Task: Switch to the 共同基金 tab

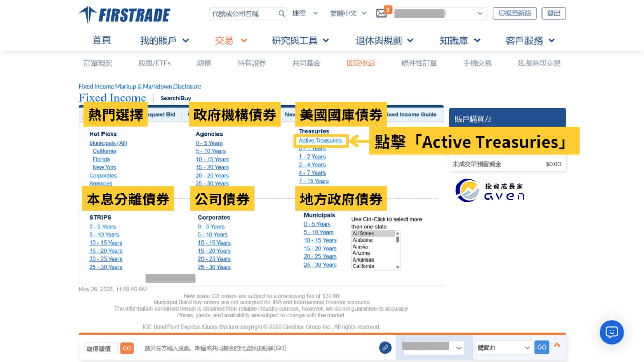Action: (307, 63)
